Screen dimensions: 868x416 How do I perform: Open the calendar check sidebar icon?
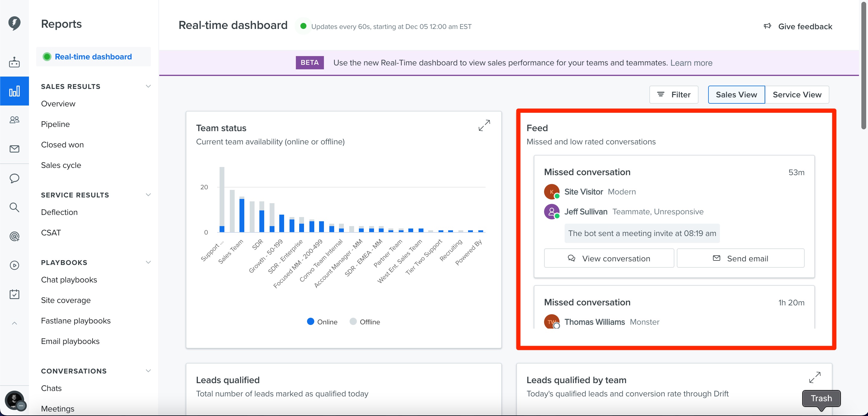[14, 294]
